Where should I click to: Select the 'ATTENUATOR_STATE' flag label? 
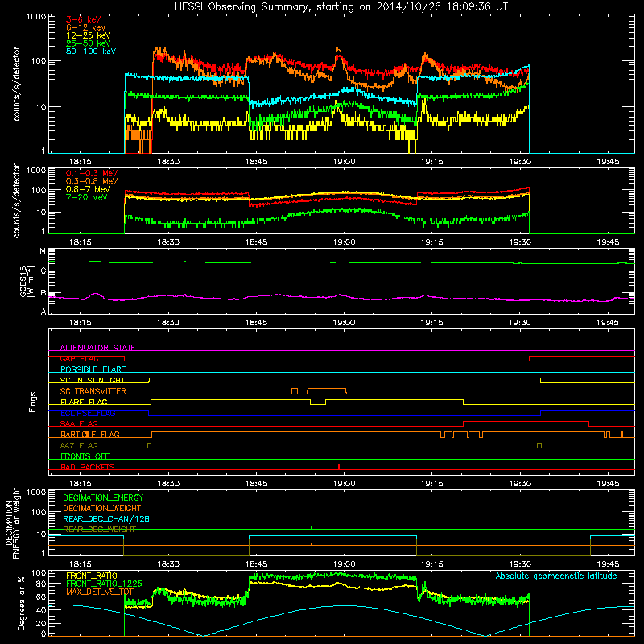[97, 348]
